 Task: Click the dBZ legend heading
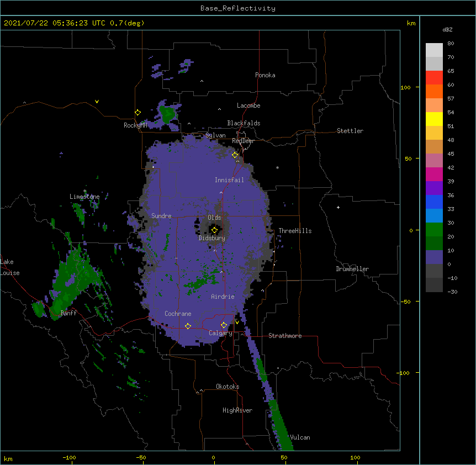click(447, 30)
